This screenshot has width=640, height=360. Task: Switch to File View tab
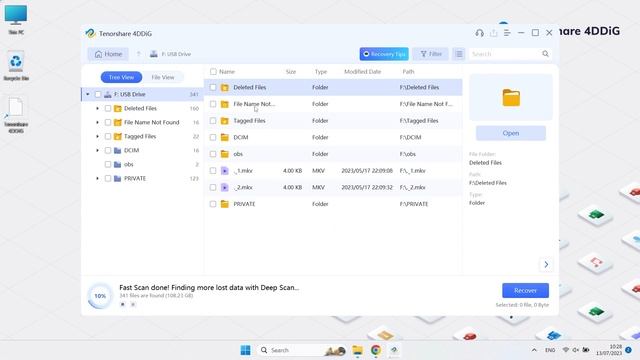pyautogui.click(x=163, y=77)
